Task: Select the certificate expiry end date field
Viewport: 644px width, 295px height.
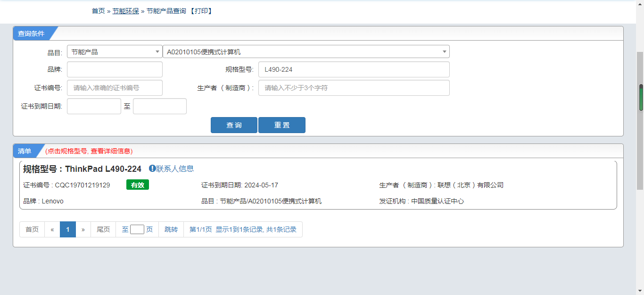Action: [x=160, y=106]
